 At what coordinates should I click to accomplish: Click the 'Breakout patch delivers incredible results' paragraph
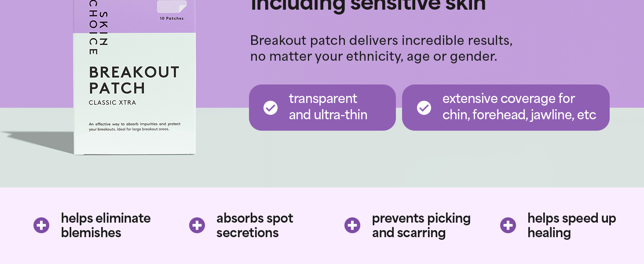click(x=381, y=48)
